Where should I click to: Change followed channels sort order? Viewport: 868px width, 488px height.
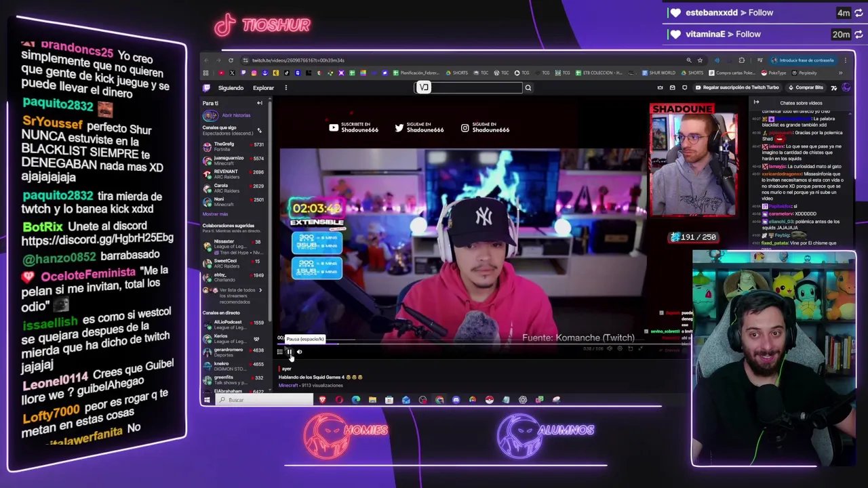pos(259,130)
